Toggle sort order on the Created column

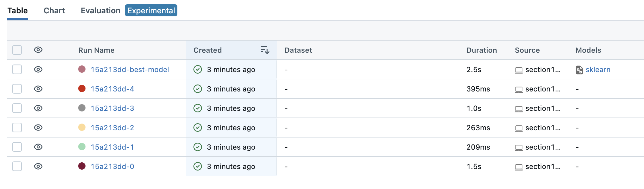pos(265,50)
